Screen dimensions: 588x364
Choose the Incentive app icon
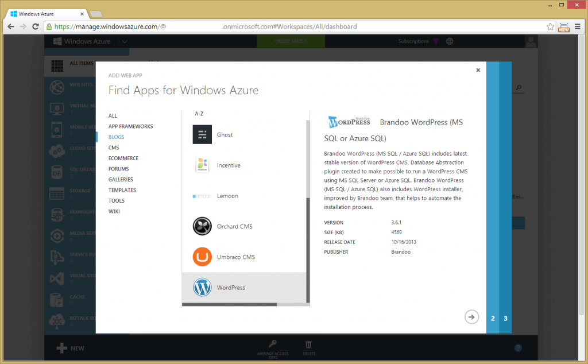pyautogui.click(x=202, y=165)
